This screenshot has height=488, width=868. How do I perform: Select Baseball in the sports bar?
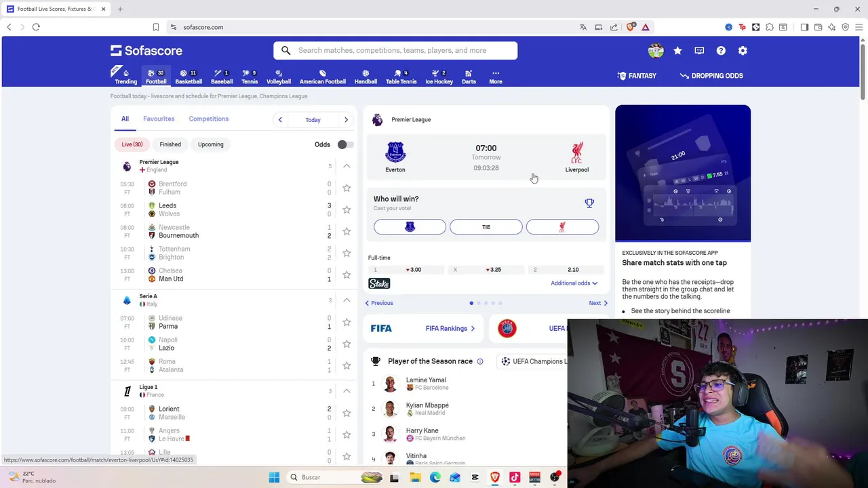[x=222, y=76]
